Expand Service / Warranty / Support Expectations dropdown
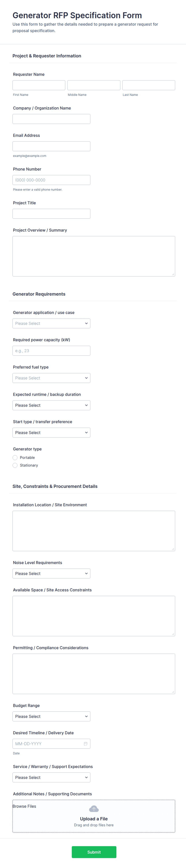186x868 pixels. point(51,777)
